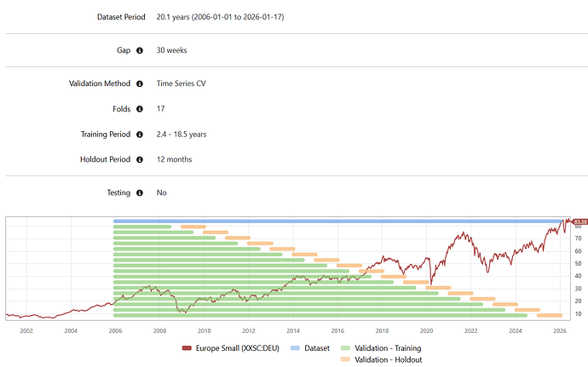The image size is (588, 367).
Task: Click the 'Training Period' label
Action: 106,135
